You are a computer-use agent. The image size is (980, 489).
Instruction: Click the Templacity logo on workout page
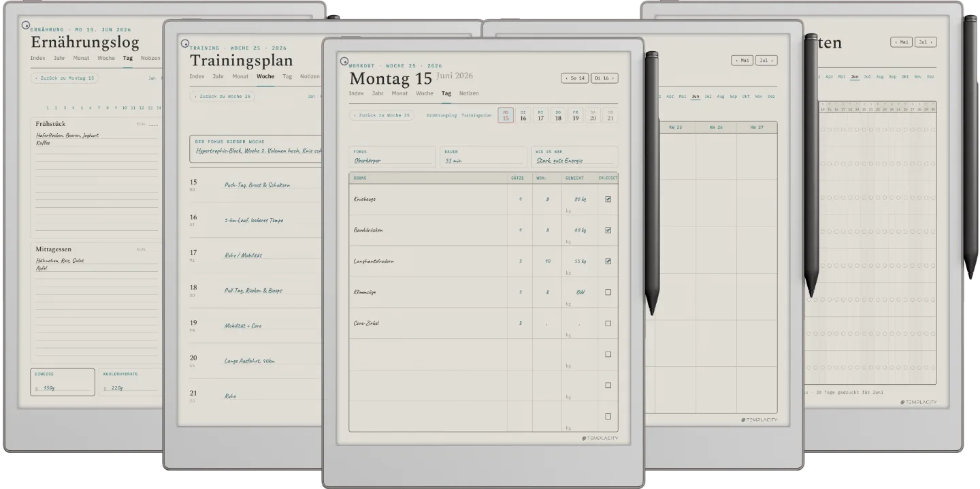tap(600, 438)
